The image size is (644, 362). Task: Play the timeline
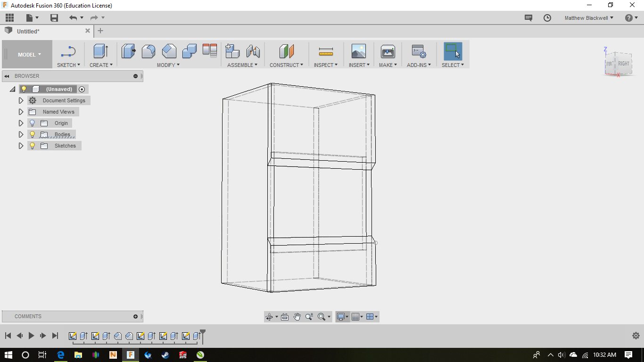point(32,336)
